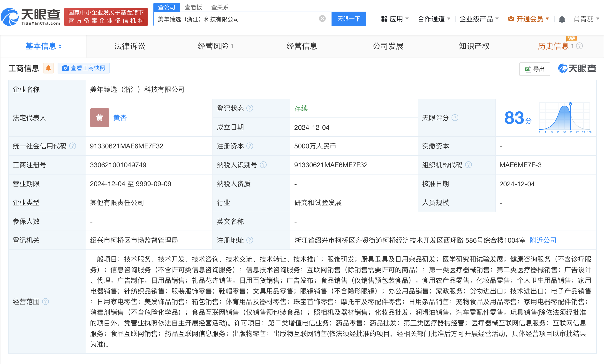This screenshot has height=364, width=604.
Task: Click organization code MAE6ME7F-3
Action: [520, 165]
